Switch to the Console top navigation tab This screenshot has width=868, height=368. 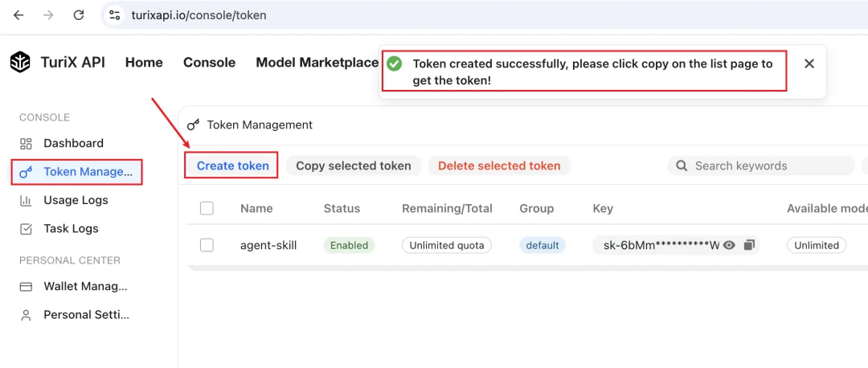(x=209, y=63)
